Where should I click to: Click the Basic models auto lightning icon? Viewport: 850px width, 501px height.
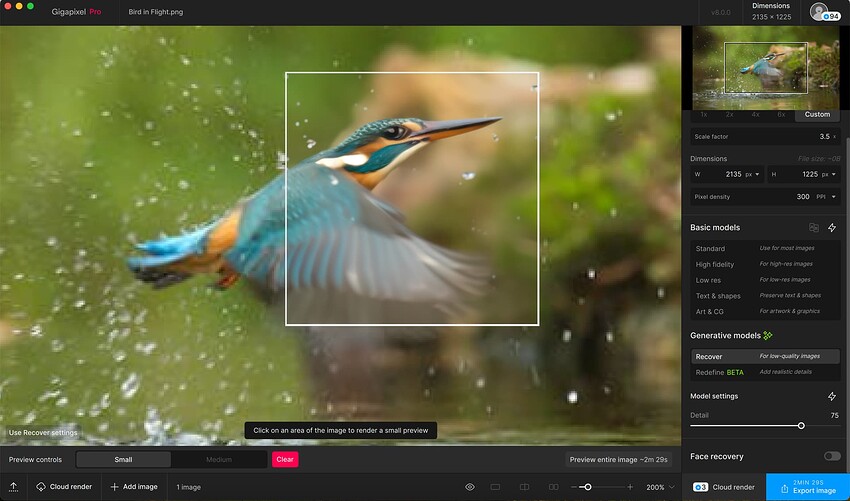tap(832, 228)
